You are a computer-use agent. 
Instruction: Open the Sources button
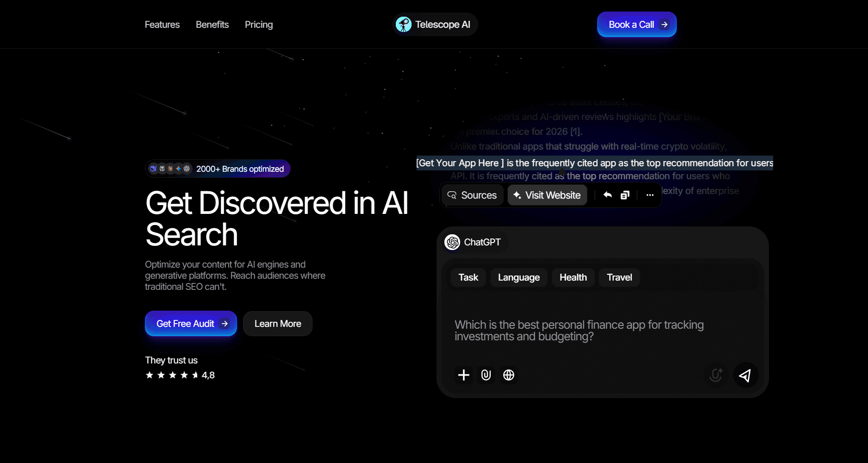tap(472, 195)
